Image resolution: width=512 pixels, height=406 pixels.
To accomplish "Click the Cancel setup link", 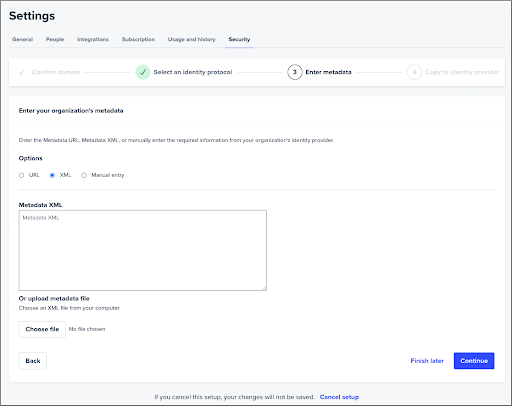I will click(x=339, y=397).
